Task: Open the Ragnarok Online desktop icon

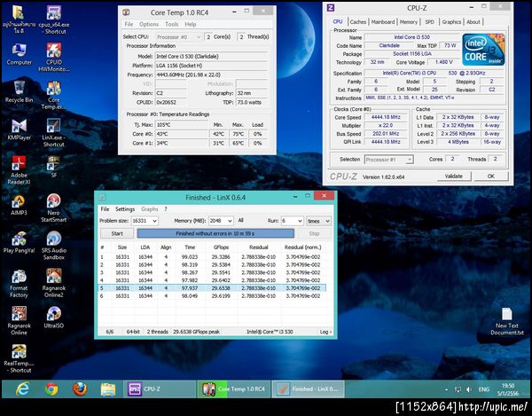Action: point(19,321)
